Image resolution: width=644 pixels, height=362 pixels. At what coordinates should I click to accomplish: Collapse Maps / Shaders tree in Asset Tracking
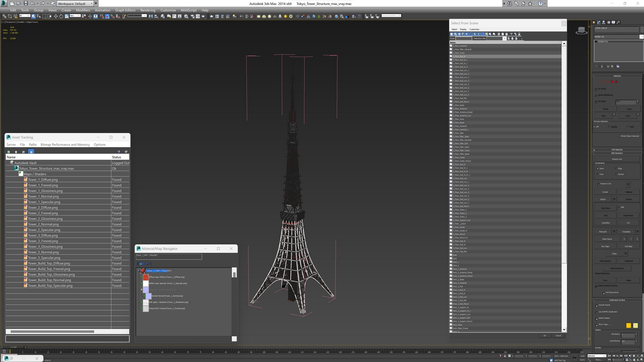(x=21, y=174)
